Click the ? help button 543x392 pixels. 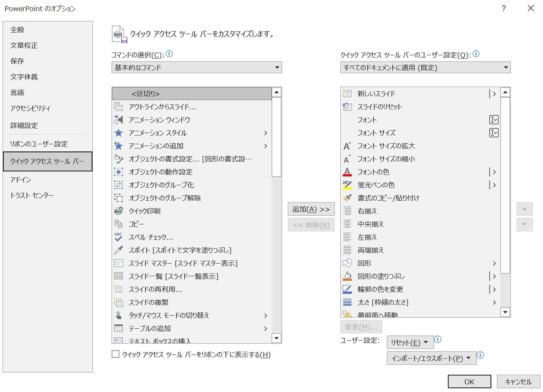tap(504, 9)
